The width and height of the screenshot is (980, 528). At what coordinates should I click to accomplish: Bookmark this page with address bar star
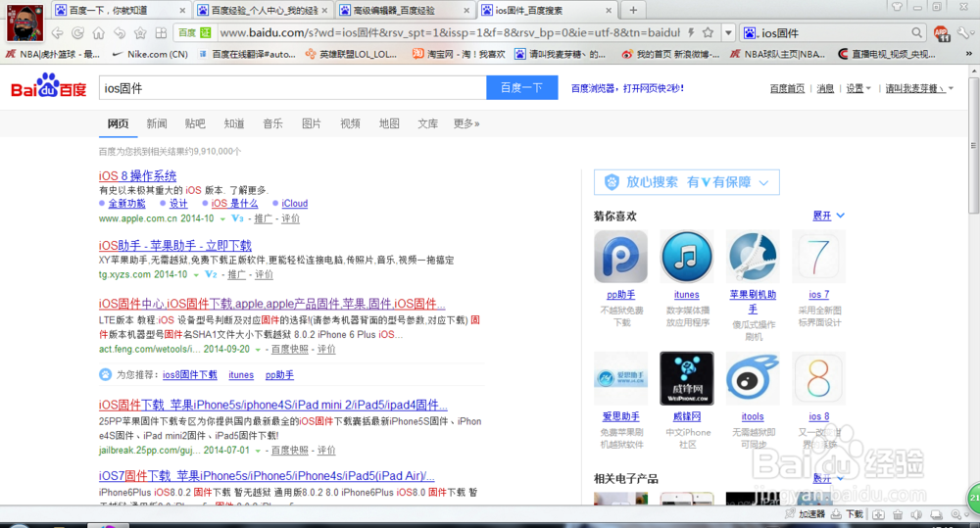click(708, 32)
